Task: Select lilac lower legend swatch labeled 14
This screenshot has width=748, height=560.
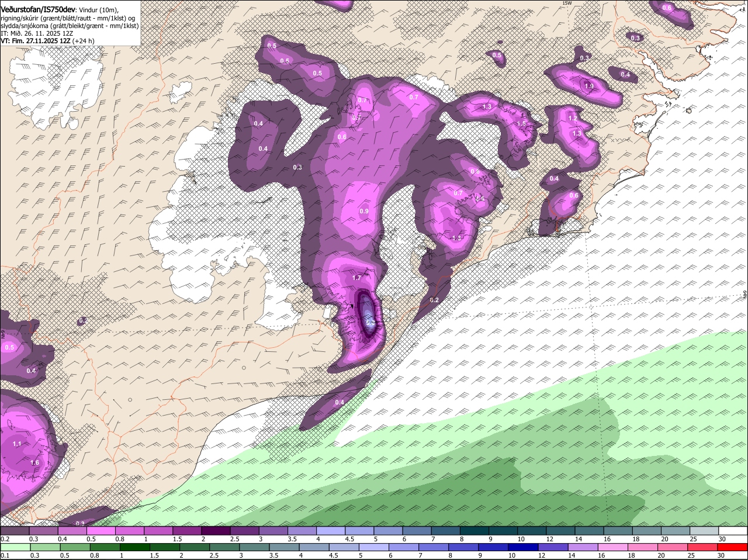Action: tap(583, 547)
